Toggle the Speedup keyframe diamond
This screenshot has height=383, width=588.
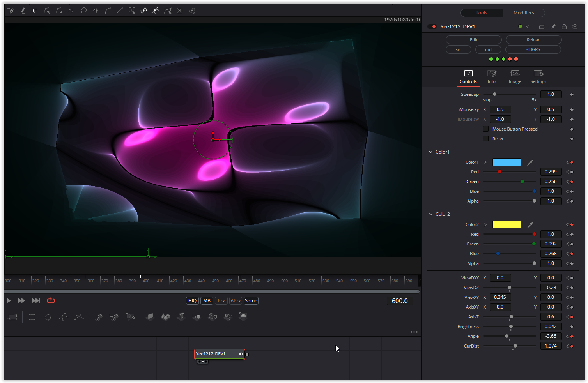point(572,94)
